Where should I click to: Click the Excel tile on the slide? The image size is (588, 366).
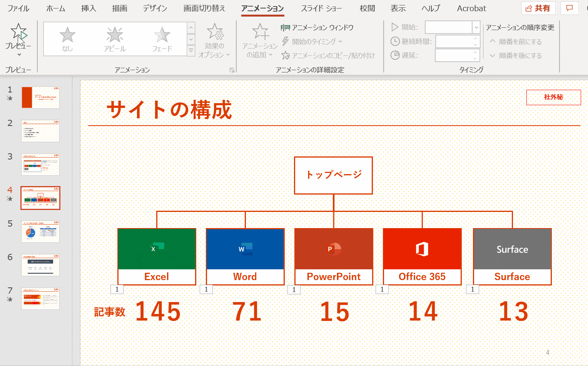pos(157,257)
